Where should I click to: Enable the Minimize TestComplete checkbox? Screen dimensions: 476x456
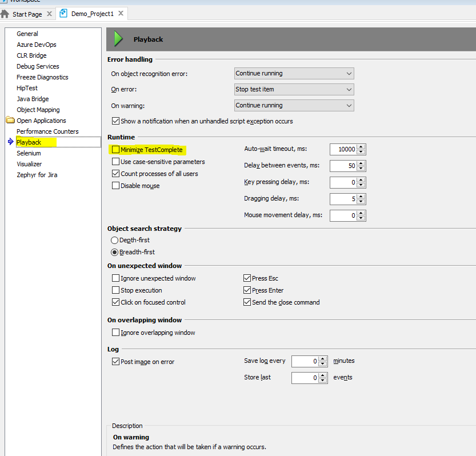tap(116, 150)
